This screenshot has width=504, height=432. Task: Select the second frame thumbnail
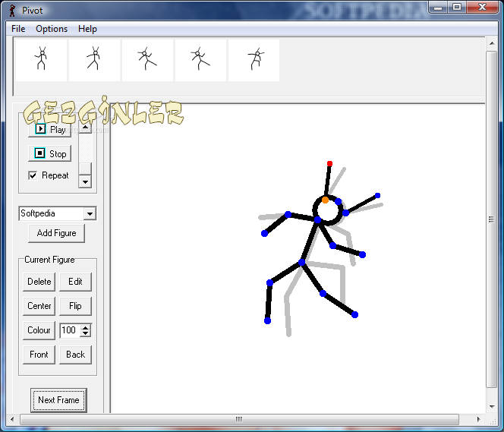[x=94, y=60]
